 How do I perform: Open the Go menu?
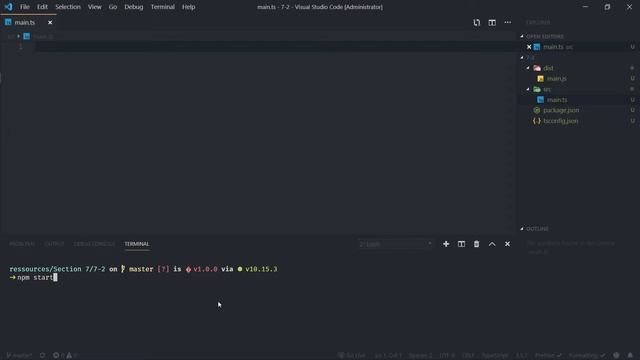tap(113, 7)
